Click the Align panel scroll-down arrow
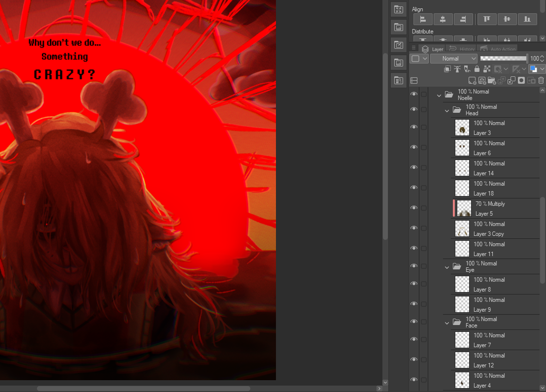The width and height of the screenshot is (546, 392). pos(543,38)
